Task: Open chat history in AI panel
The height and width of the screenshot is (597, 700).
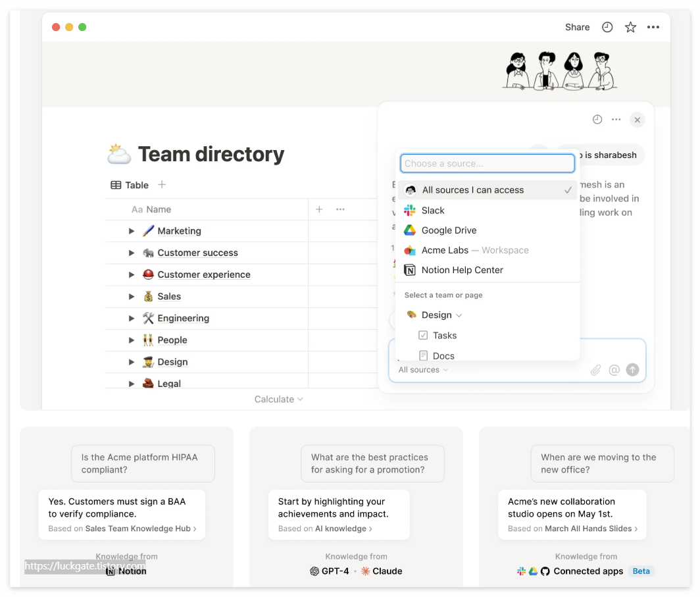Action: pyautogui.click(x=597, y=119)
